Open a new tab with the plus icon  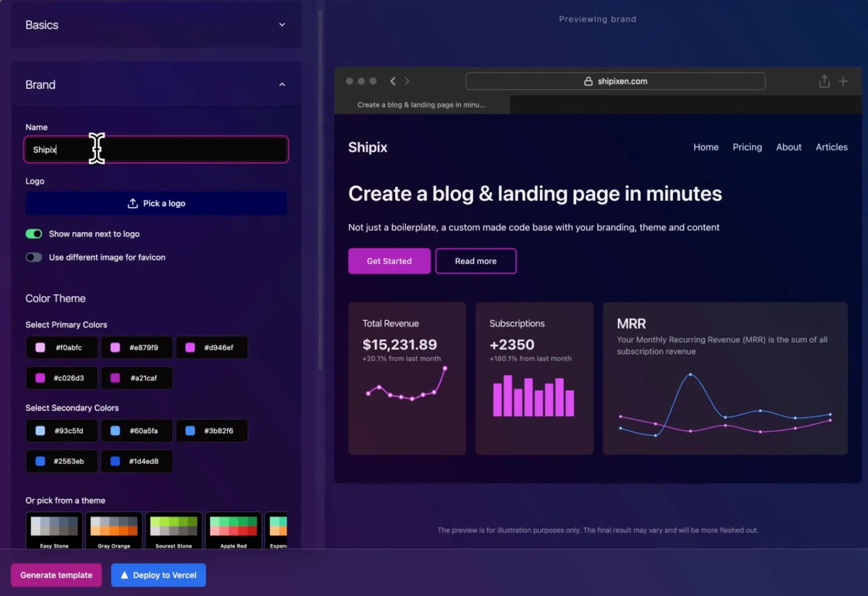pos(844,81)
